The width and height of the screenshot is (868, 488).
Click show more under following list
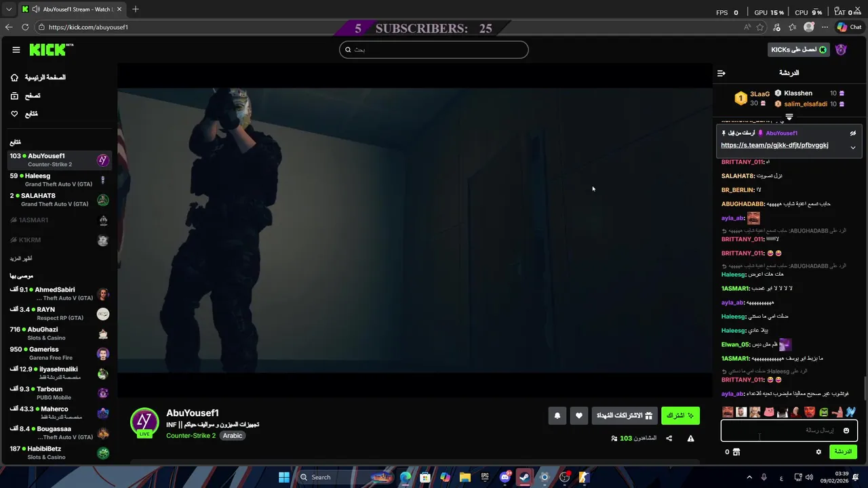pyautogui.click(x=21, y=258)
